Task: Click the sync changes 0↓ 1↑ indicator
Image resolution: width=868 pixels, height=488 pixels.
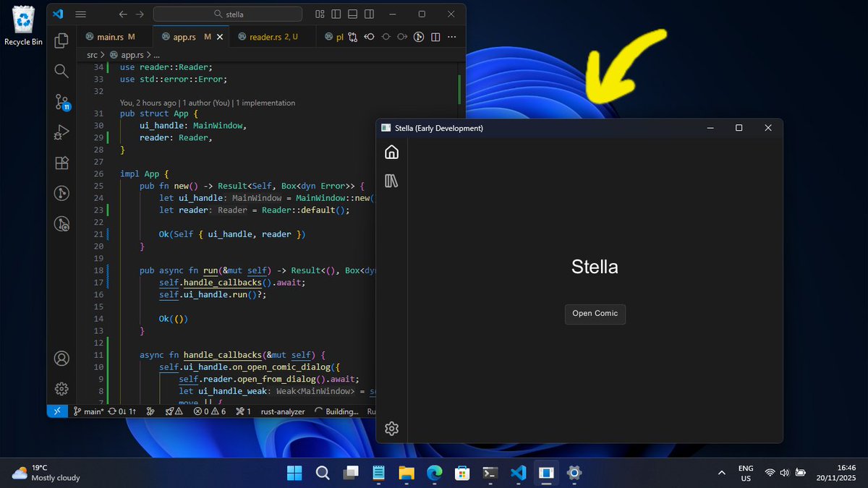Action: [122, 411]
